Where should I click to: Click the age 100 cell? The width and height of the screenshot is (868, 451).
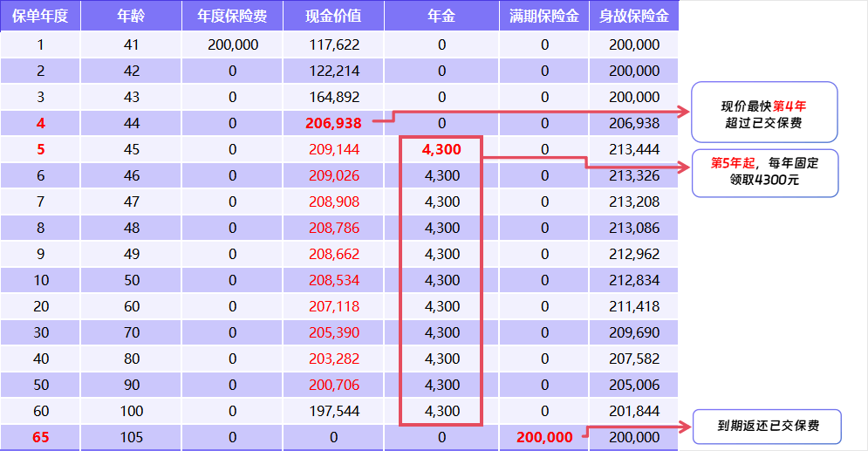(131, 411)
